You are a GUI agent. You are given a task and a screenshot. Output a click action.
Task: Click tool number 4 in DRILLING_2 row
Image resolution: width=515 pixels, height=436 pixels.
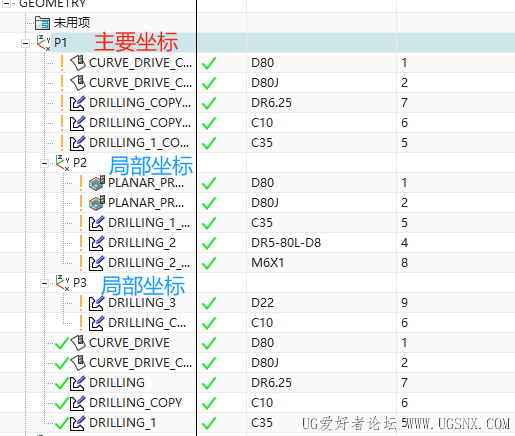click(404, 243)
